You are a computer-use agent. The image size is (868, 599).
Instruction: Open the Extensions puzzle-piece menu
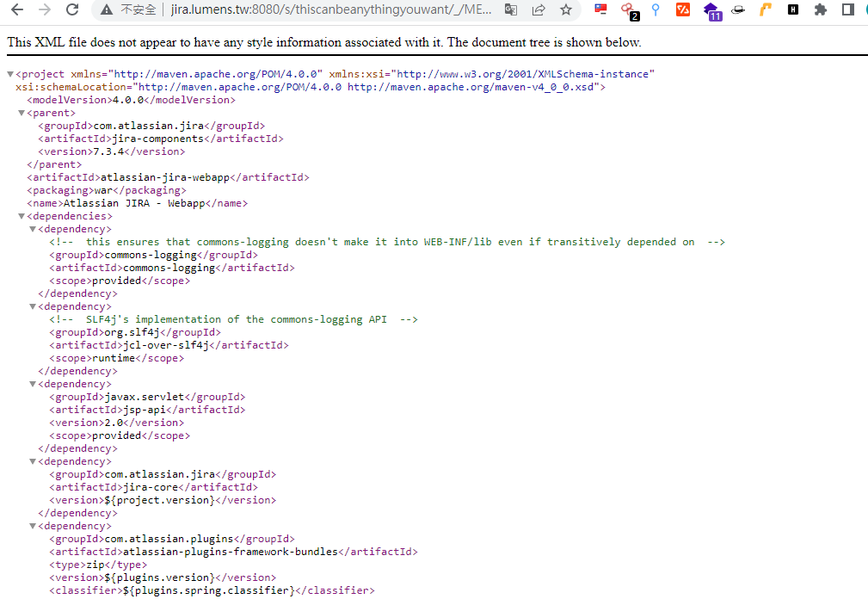[x=821, y=9]
